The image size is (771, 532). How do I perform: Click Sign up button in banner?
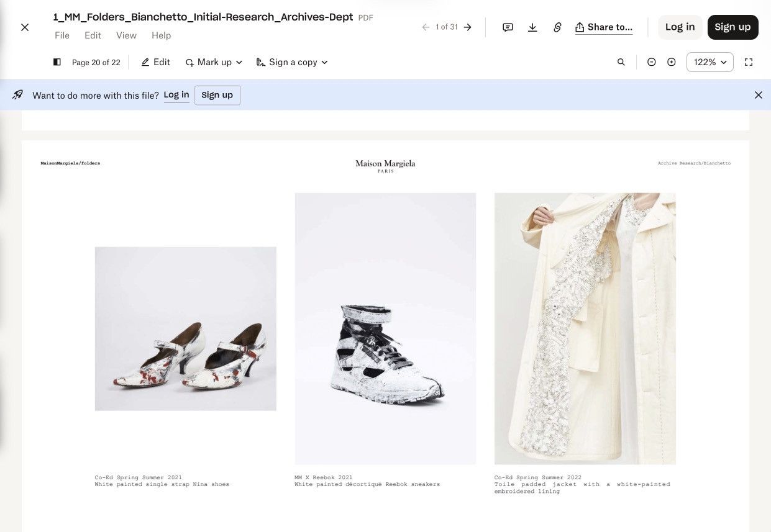(217, 95)
